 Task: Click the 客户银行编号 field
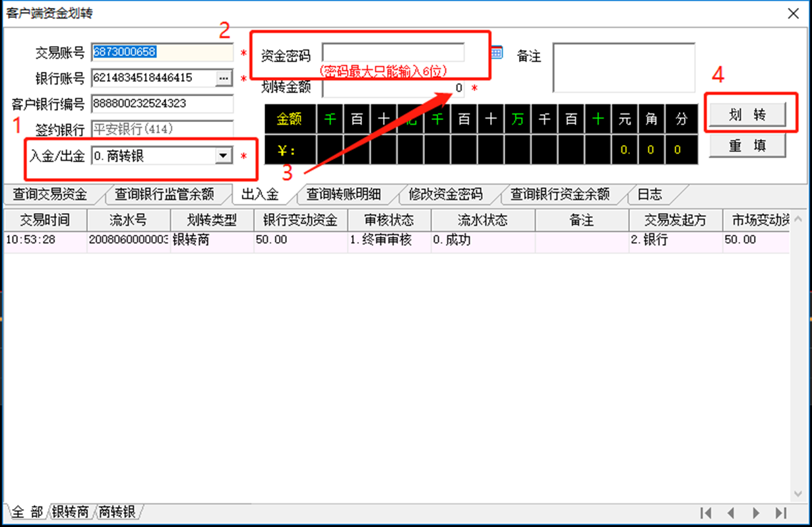pos(162,104)
